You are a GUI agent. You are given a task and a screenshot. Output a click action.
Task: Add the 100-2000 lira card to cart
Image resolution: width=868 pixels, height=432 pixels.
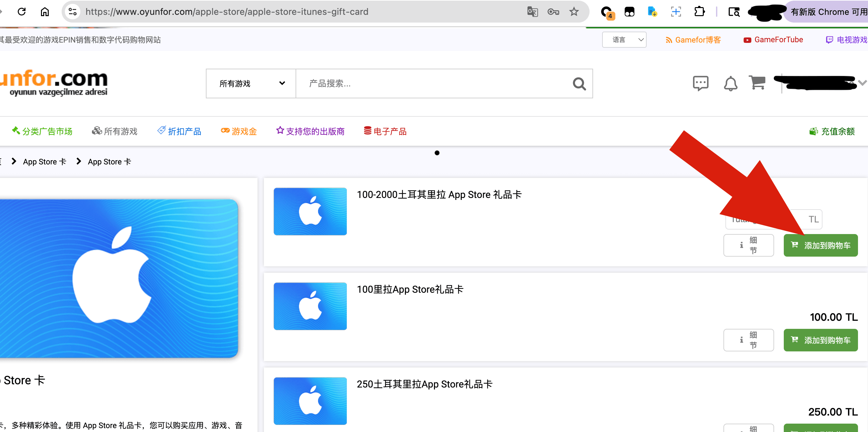[x=821, y=245]
